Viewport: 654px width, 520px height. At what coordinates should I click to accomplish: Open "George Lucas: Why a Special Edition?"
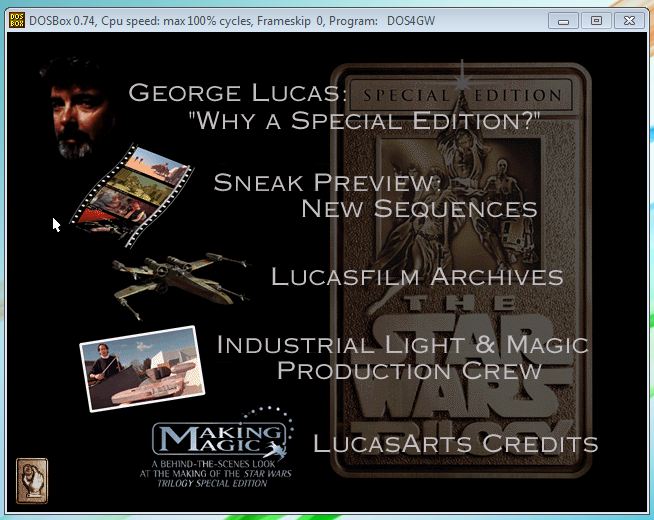click(334, 106)
